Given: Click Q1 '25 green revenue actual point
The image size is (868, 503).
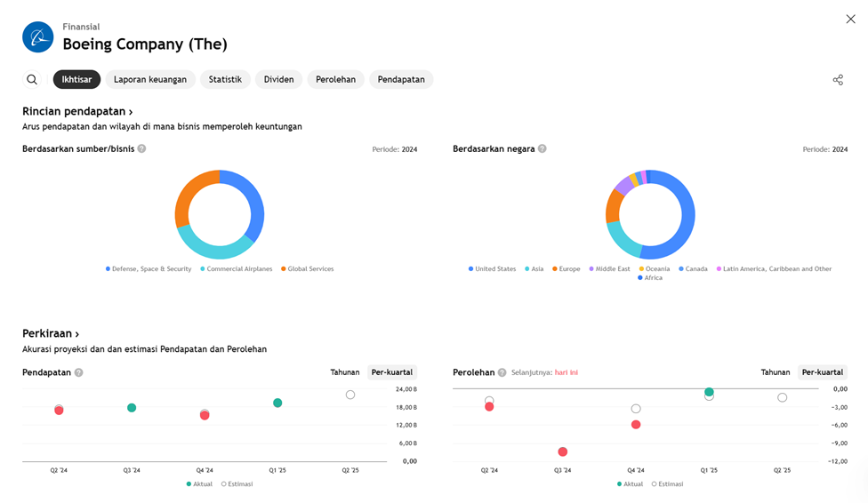Looking at the screenshot, I should [277, 403].
